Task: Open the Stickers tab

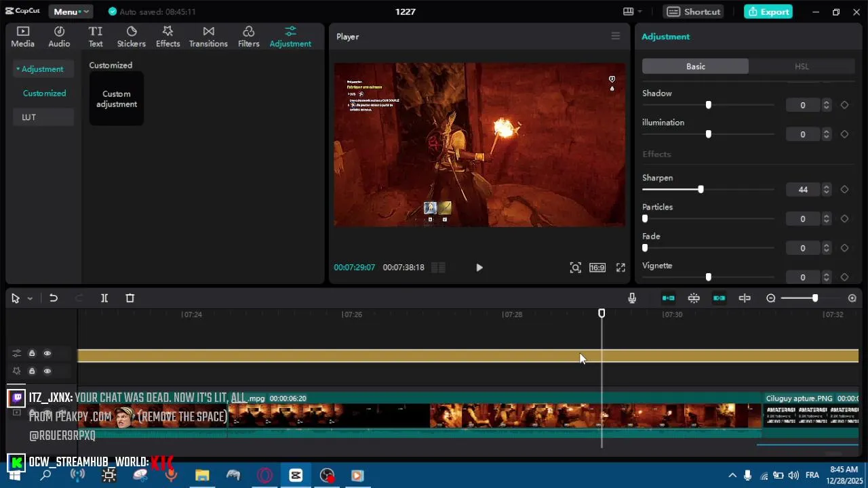Action: click(x=132, y=37)
